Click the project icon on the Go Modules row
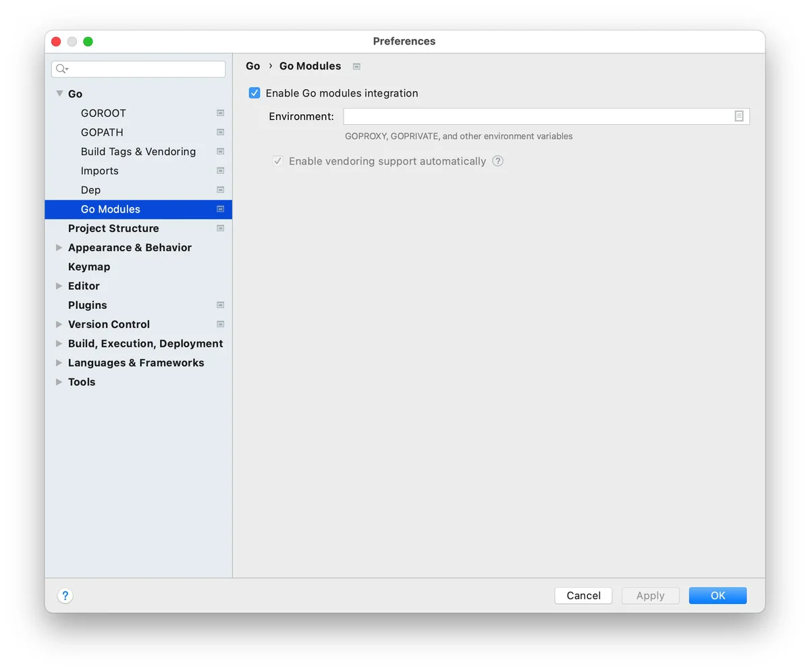This screenshot has width=810, height=672. (220, 209)
